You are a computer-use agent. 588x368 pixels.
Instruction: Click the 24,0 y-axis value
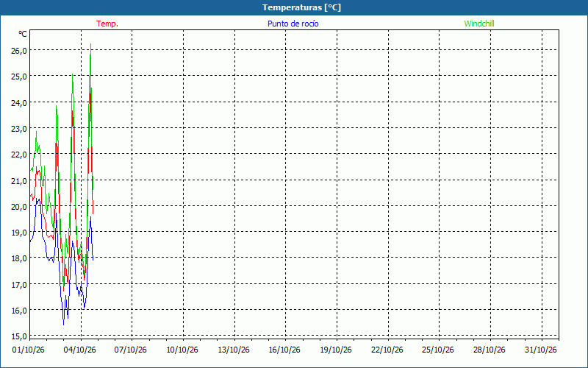(19, 102)
